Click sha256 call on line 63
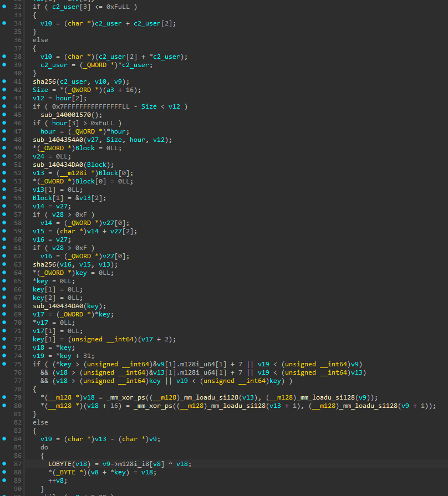Image resolution: width=448 pixels, height=496 pixels. (x=43, y=264)
